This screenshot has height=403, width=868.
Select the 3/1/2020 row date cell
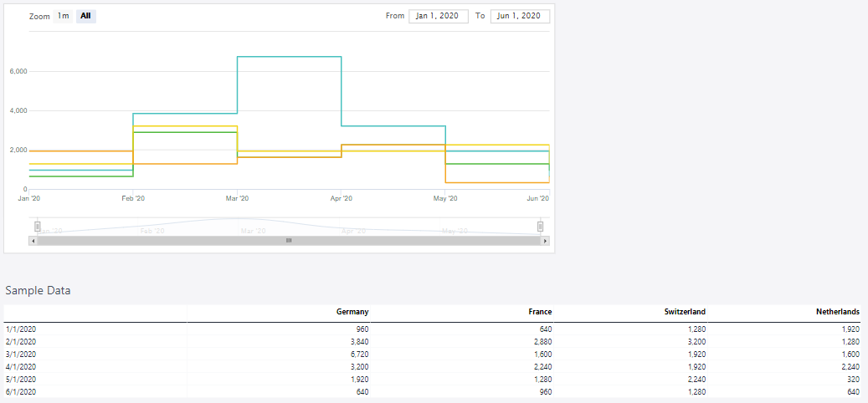[x=21, y=355]
